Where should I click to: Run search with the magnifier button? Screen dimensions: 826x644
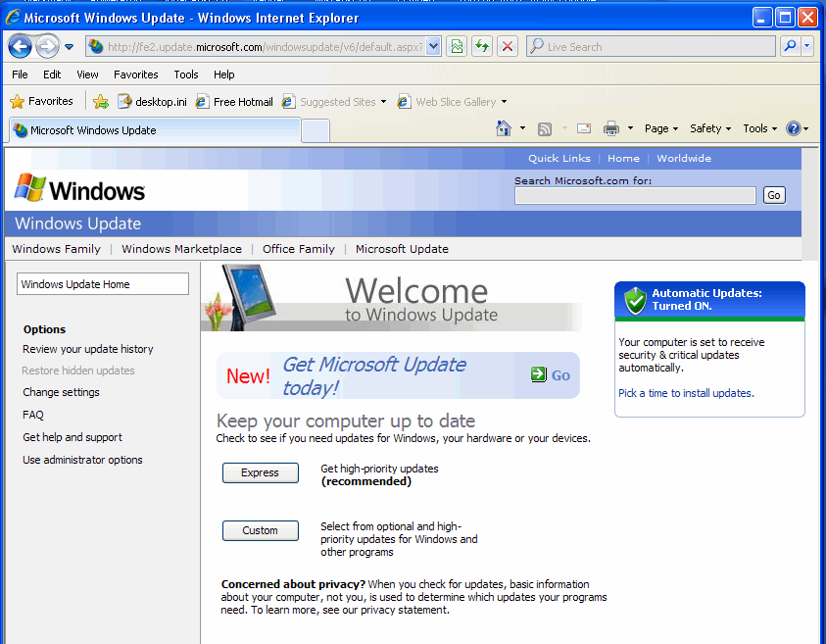tap(790, 46)
